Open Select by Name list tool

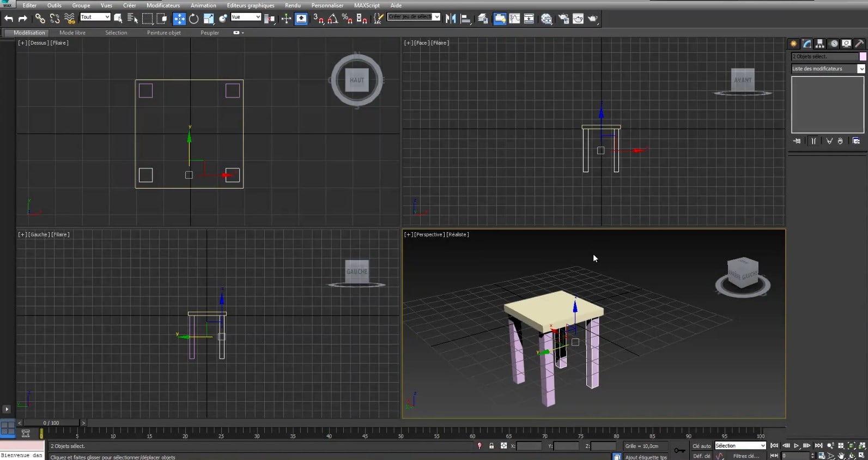coord(132,19)
